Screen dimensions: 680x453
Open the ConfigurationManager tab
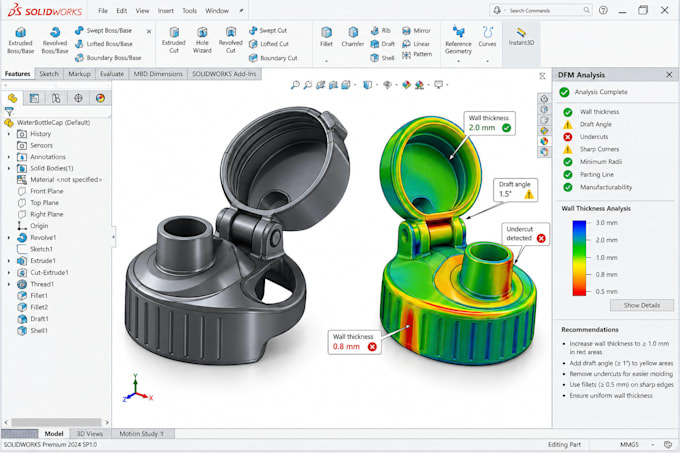[56, 98]
